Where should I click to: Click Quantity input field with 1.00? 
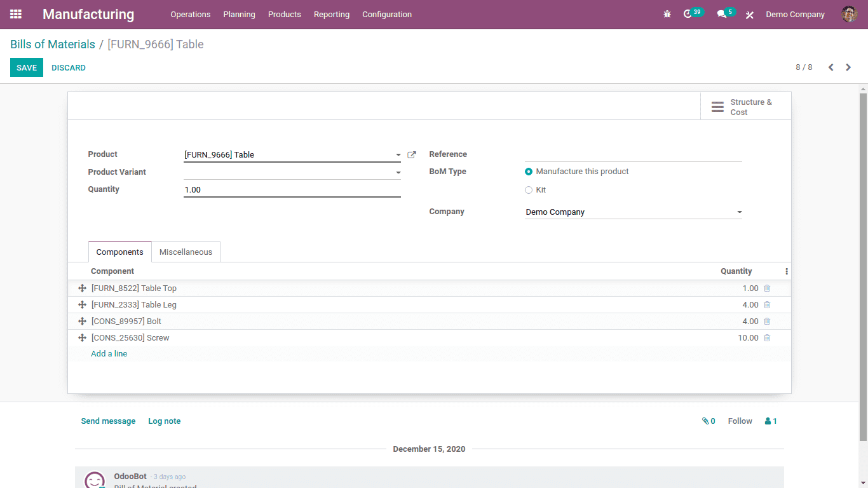pos(292,190)
